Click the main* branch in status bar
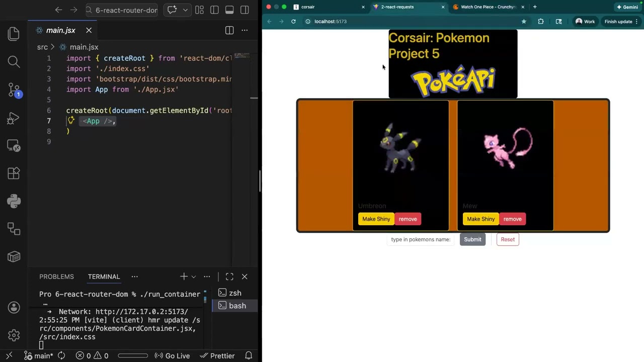The image size is (644, 362). click(x=39, y=355)
